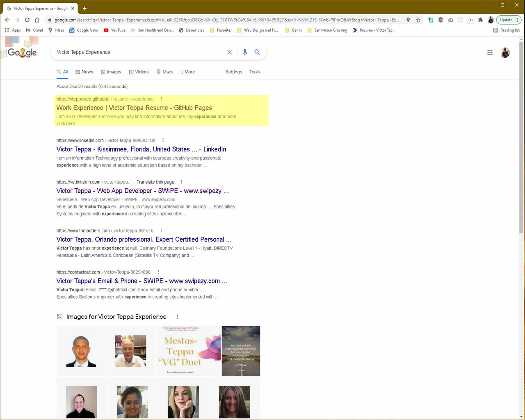The height and width of the screenshot is (420, 525).
Task: Open the first Victor Teppa image thumbnail
Action: pos(81,351)
